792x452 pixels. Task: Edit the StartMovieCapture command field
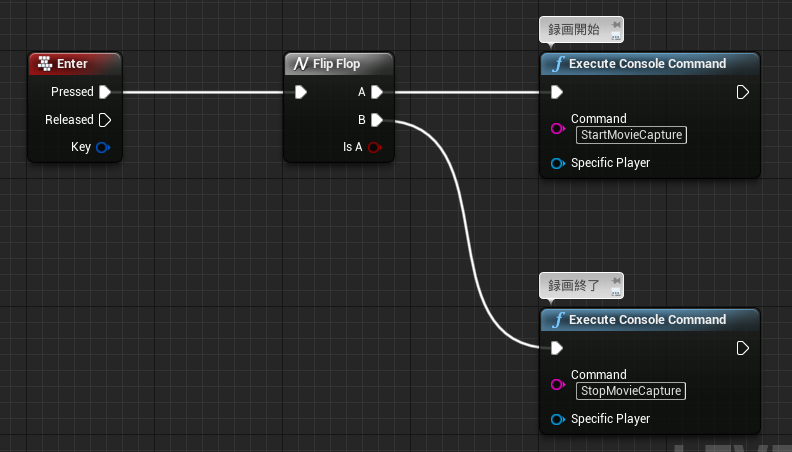point(631,135)
